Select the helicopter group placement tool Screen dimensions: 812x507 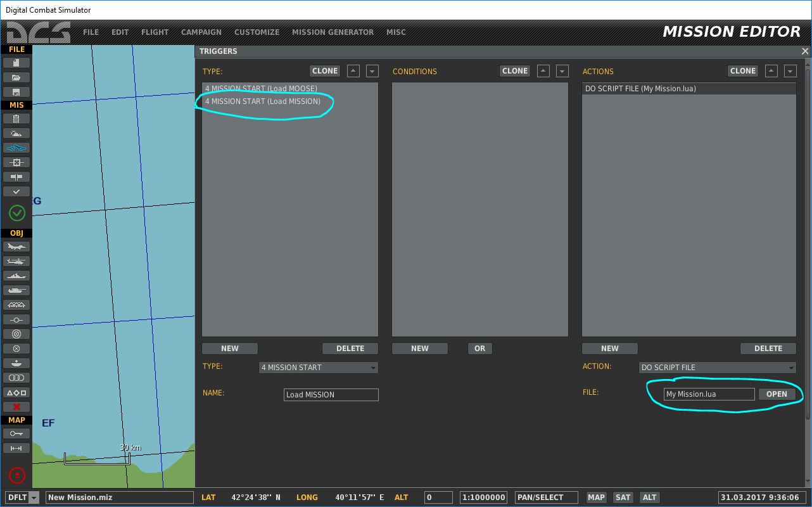pos(16,261)
